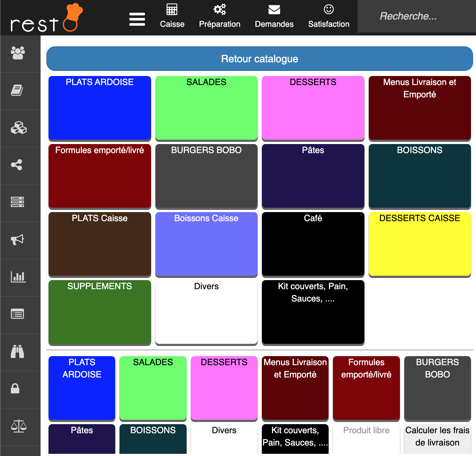Open the Satisfaction tab
The image size is (476, 456).
pyautogui.click(x=329, y=16)
